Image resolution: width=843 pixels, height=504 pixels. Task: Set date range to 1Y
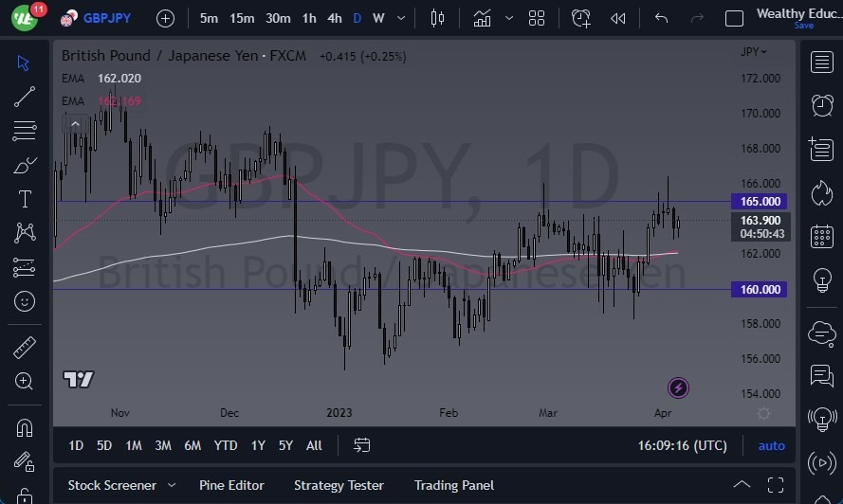pos(258,445)
